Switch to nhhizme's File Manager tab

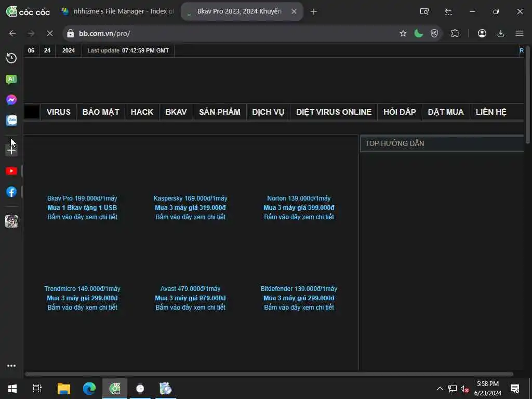(x=117, y=11)
